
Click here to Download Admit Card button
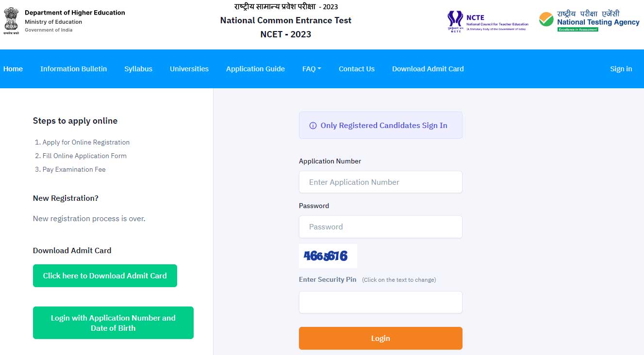(x=105, y=275)
